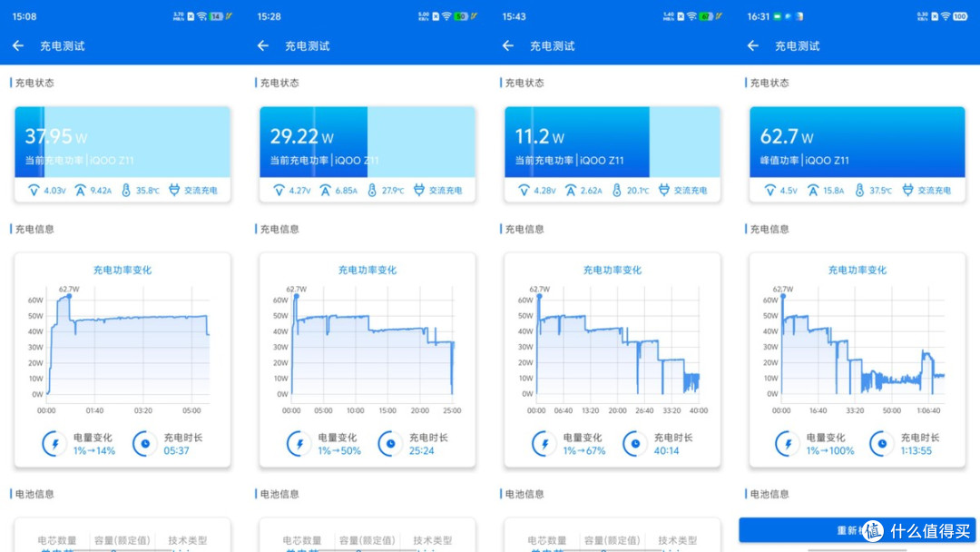Tap clock icon next to 25:24 duration

(x=390, y=444)
